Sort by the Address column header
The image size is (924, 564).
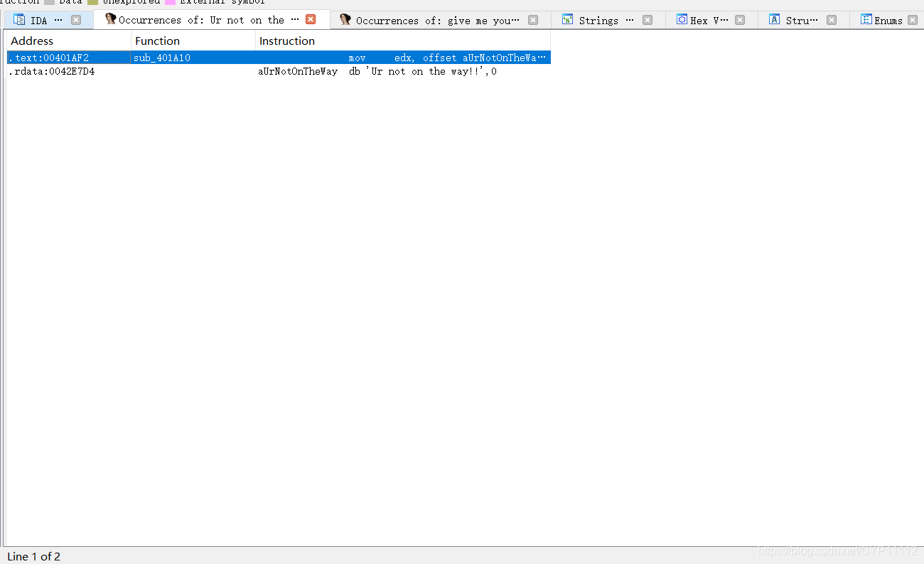(69, 41)
